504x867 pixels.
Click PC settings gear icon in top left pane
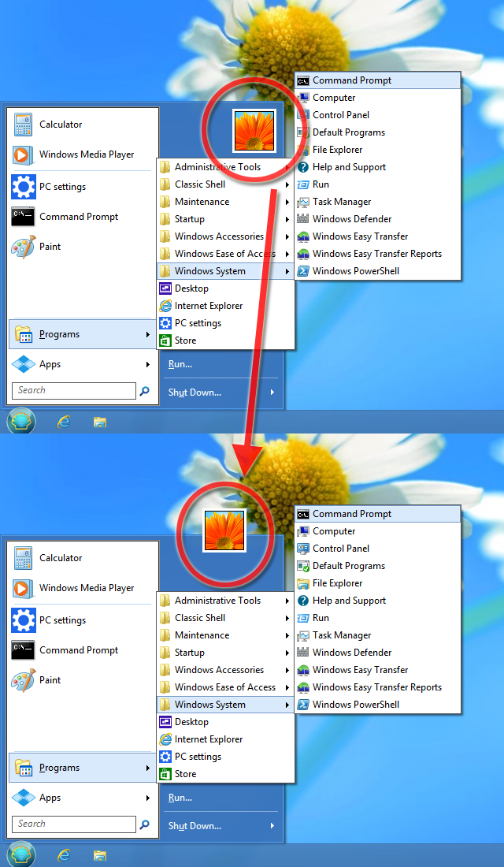pyautogui.click(x=23, y=187)
